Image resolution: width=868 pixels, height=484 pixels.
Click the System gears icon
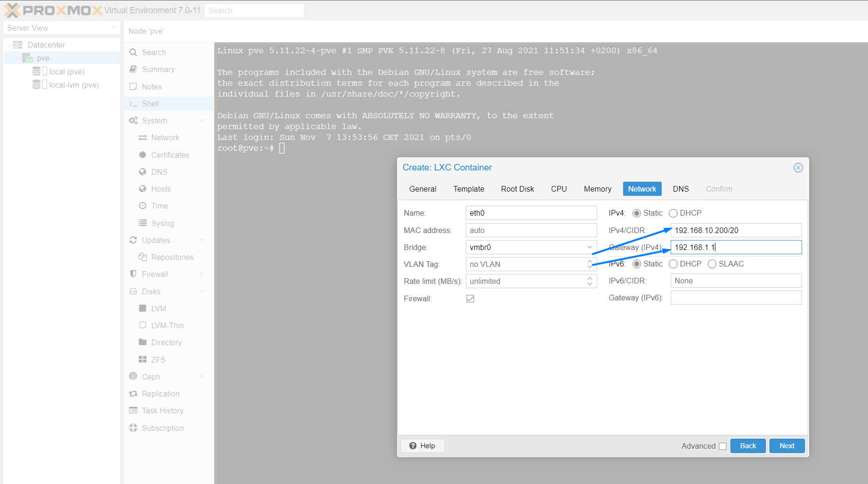(x=133, y=121)
